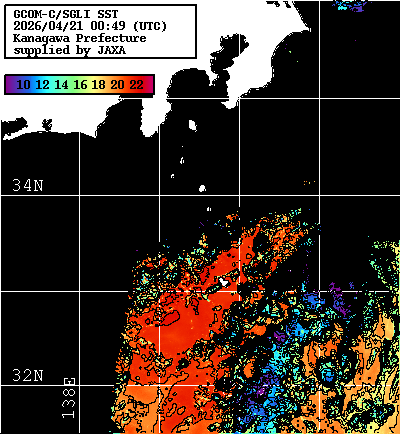
Task: Click the 12 mark on the color scale
Action: tap(42, 85)
